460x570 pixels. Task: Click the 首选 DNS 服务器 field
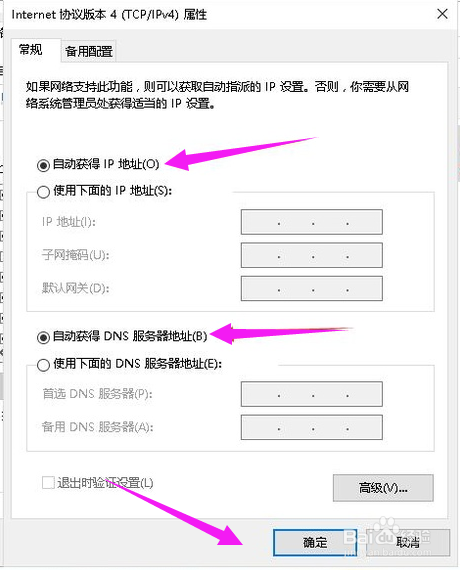(312, 394)
